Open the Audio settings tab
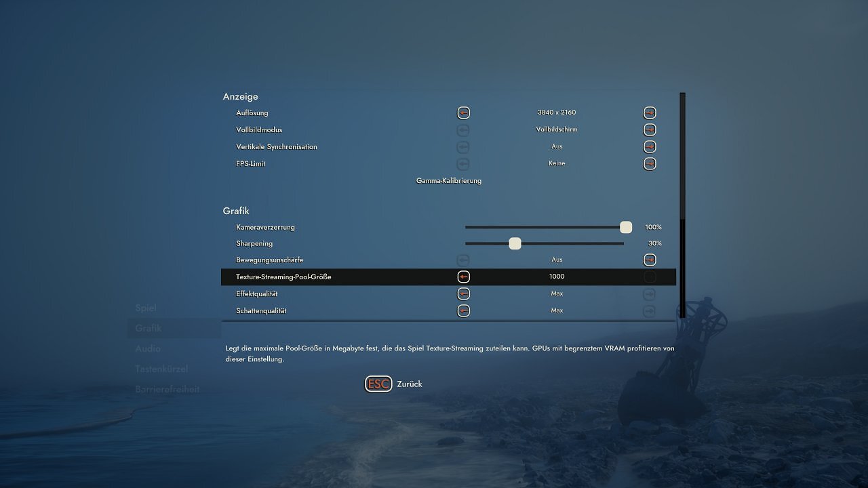 coord(148,348)
